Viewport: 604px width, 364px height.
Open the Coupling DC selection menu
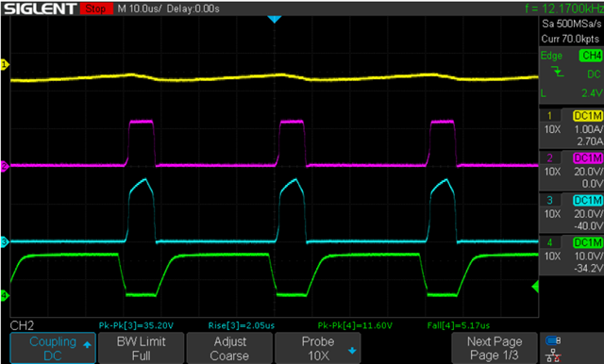click(53, 348)
